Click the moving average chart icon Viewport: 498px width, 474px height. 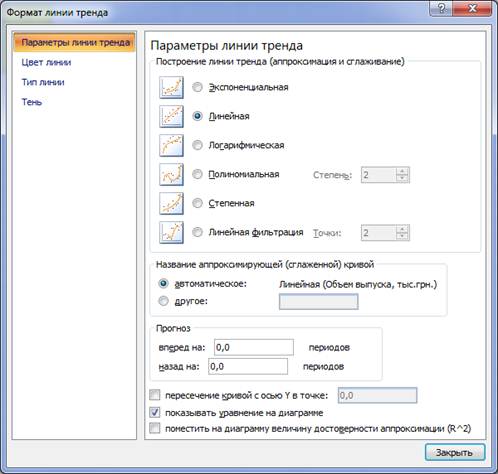pos(171,233)
